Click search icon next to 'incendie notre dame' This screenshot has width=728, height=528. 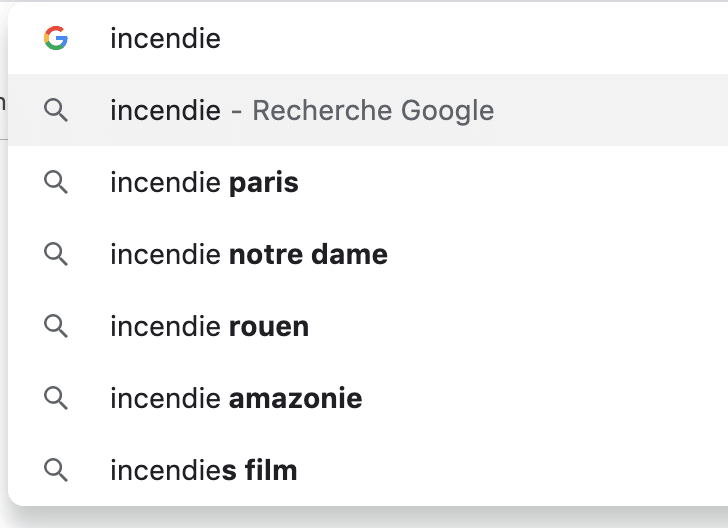coord(56,254)
